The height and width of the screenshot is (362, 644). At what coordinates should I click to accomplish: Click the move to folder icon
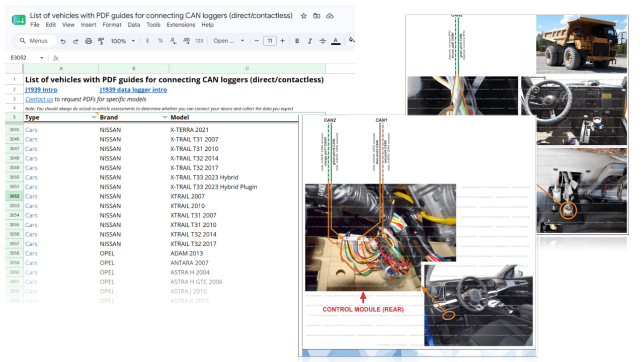316,16
